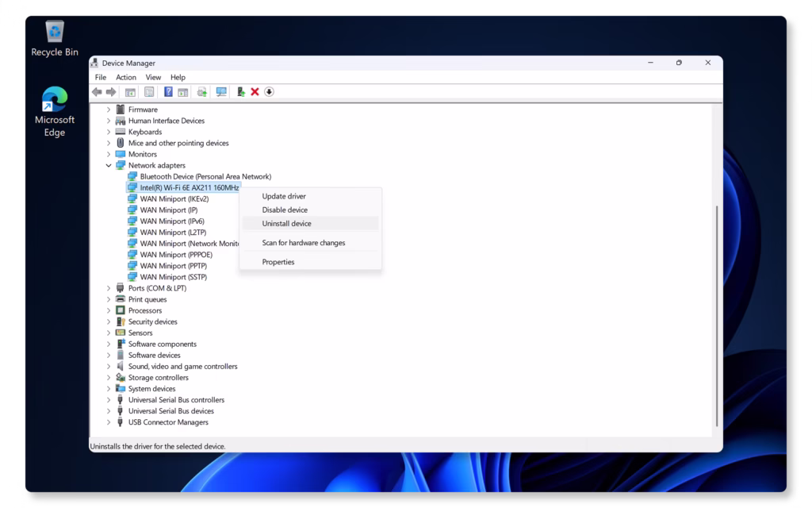
Task: Open the Help menu
Action: click(x=178, y=77)
